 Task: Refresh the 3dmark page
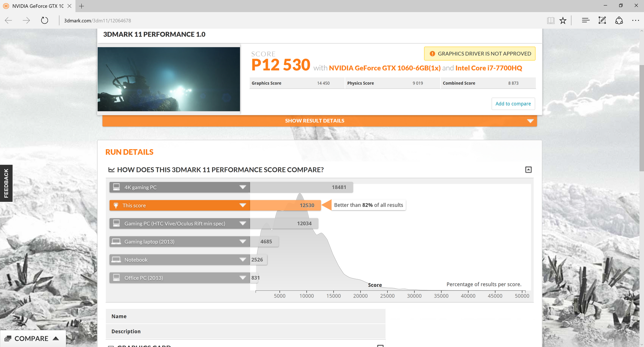coord(44,20)
